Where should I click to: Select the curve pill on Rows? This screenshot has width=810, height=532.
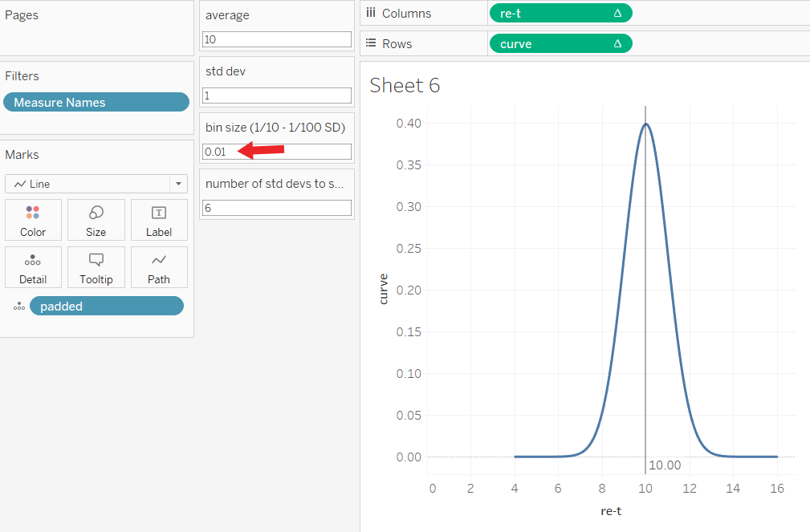click(560, 44)
